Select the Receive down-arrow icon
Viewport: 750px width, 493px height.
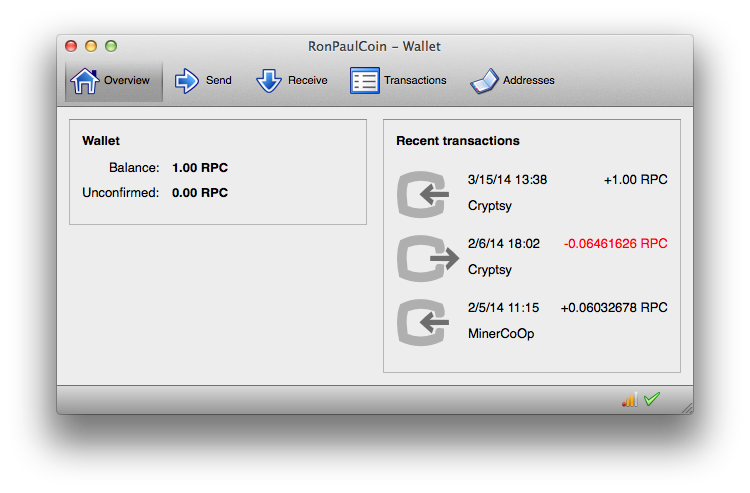(x=269, y=81)
